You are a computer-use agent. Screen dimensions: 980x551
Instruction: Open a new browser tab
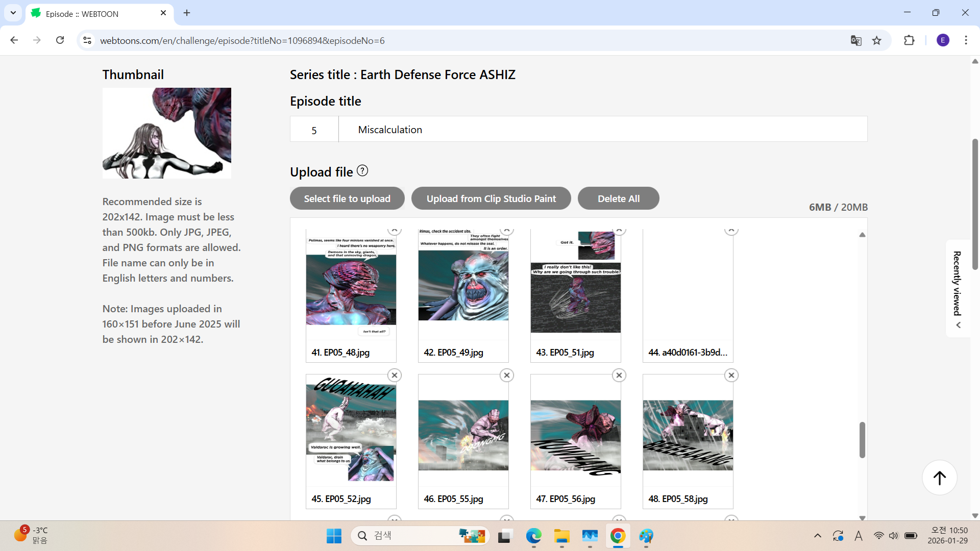pyautogui.click(x=187, y=13)
